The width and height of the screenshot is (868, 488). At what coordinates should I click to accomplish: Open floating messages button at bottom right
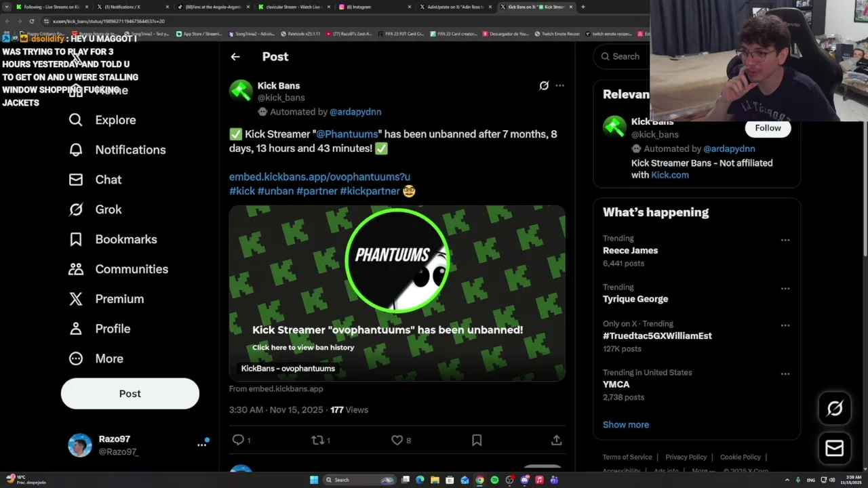coord(834,448)
